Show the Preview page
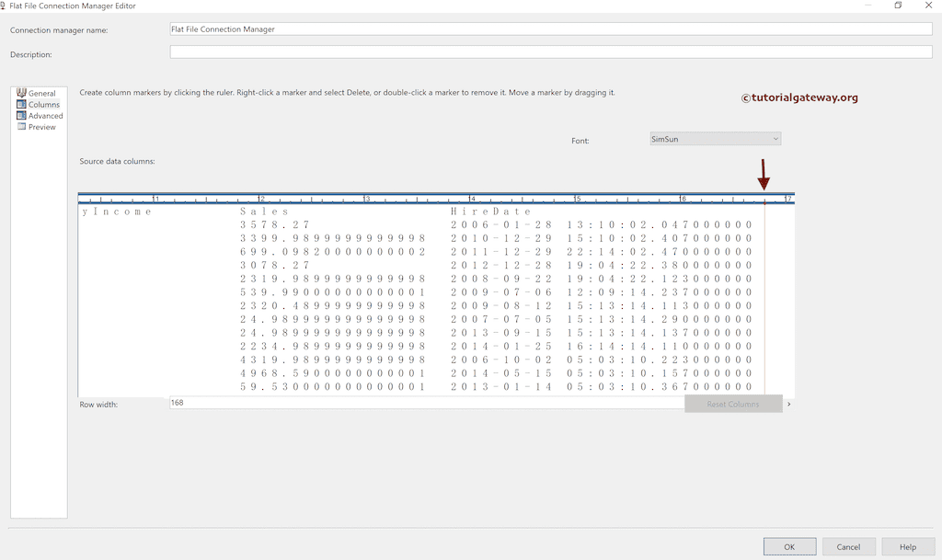Viewport: 942px width, 560px height. point(42,127)
